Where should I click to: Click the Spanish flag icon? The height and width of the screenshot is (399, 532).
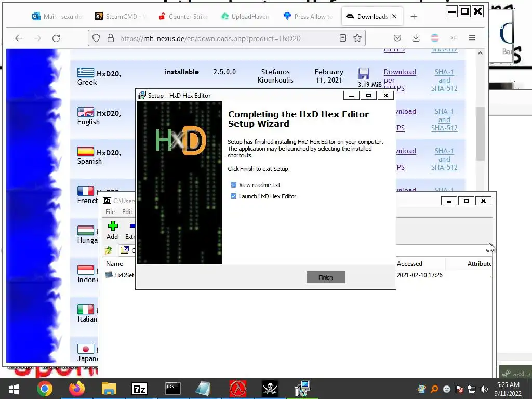point(86,151)
